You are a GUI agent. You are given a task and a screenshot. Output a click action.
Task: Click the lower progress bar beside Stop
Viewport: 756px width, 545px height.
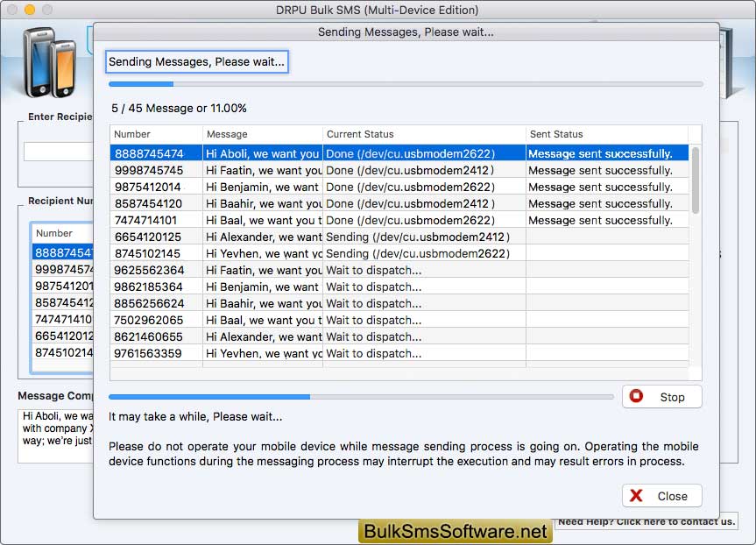(361, 397)
